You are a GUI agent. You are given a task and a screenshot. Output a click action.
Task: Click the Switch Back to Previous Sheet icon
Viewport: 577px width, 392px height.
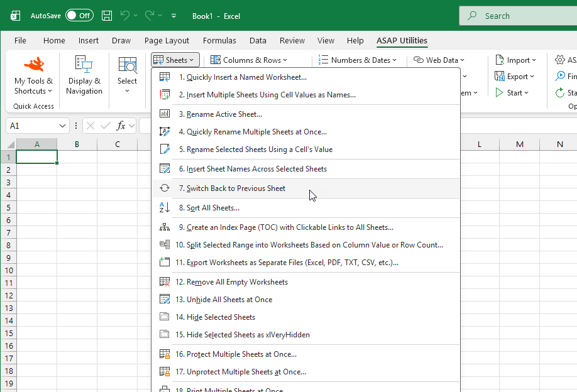(x=164, y=188)
